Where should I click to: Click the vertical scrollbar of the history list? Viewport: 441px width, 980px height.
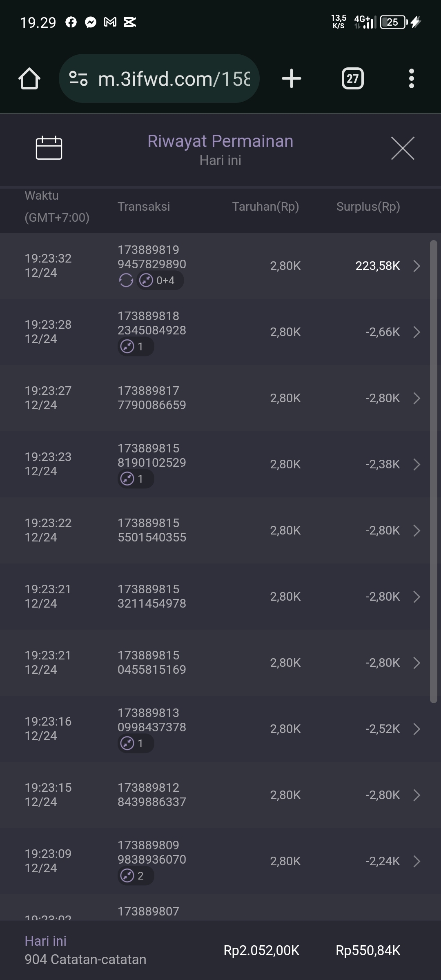click(x=433, y=470)
